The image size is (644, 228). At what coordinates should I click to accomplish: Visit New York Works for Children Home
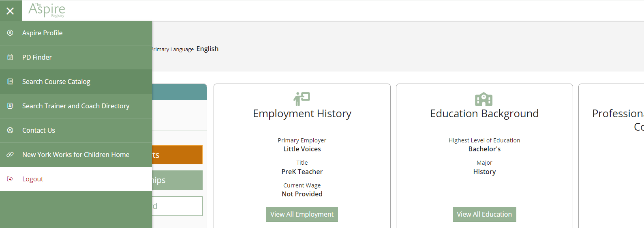(76, 155)
